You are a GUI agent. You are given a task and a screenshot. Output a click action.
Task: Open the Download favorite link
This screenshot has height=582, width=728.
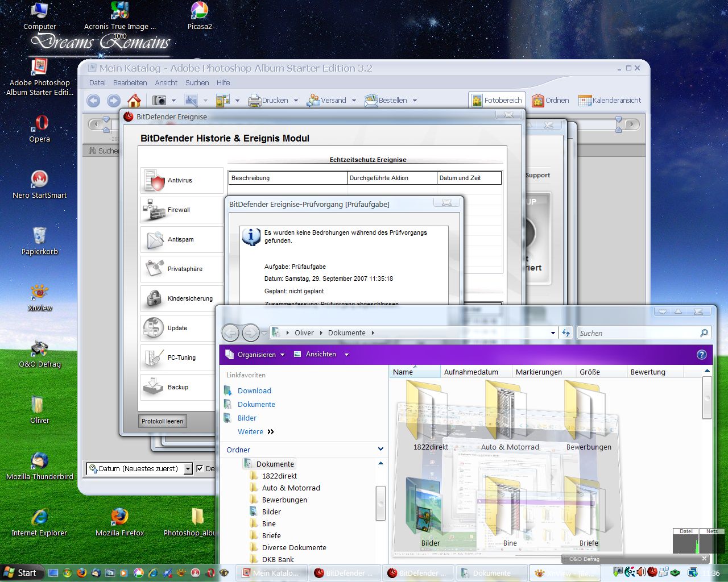click(254, 391)
